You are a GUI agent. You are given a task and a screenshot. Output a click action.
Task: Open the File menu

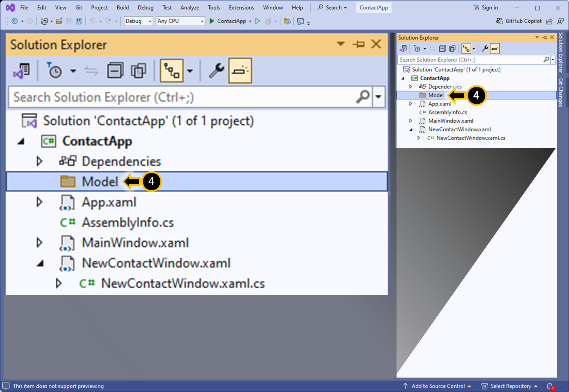click(24, 7)
